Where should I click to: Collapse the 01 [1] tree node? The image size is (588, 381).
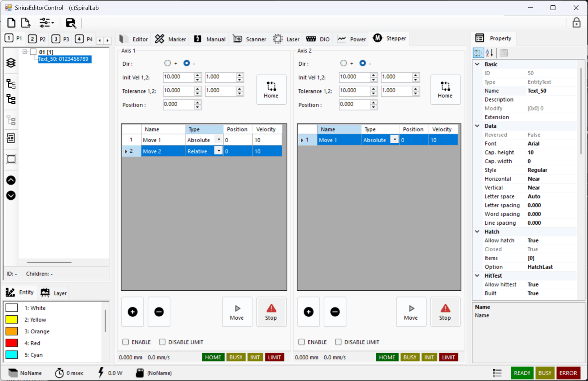(25, 52)
